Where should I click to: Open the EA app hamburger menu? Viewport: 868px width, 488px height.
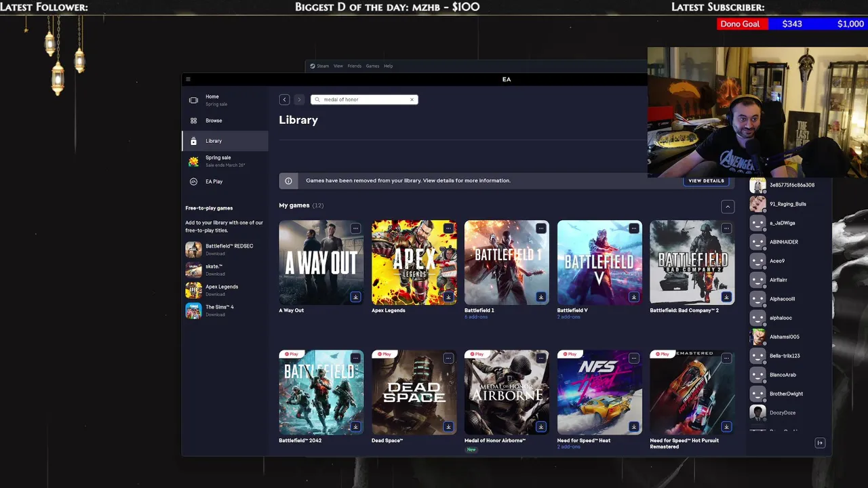click(x=189, y=79)
